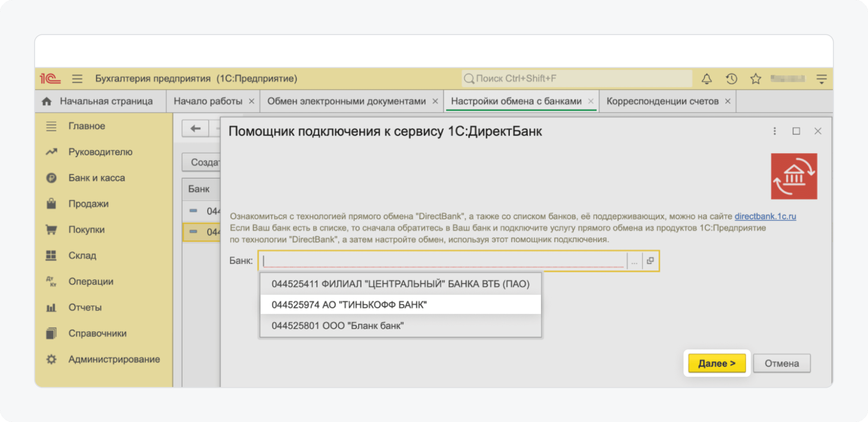Open history clock icon
Screen dimensions: 868x422
click(x=731, y=79)
